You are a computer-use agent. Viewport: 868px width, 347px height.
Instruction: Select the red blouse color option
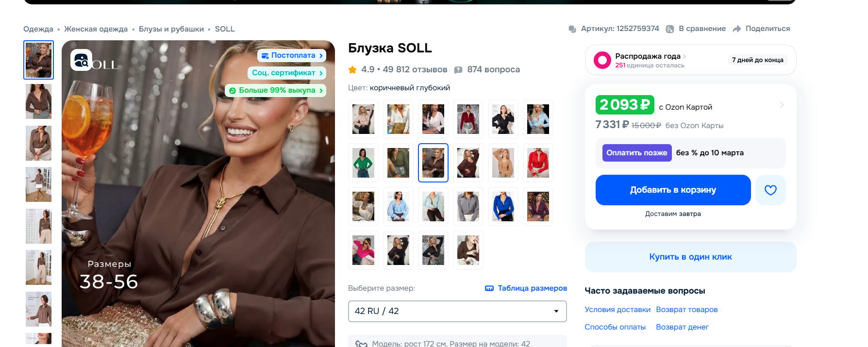[x=538, y=163]
